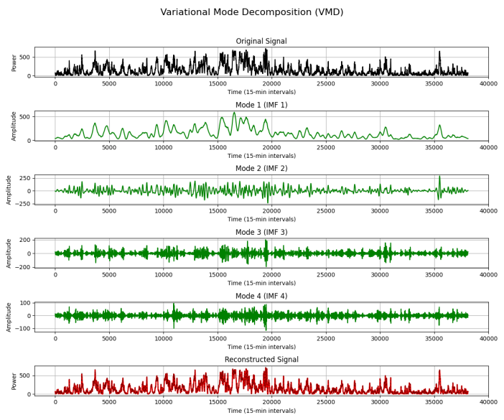Click the '200' y-tick on Mode 3 plot
504x420 pixels.
tap(25, 240)
